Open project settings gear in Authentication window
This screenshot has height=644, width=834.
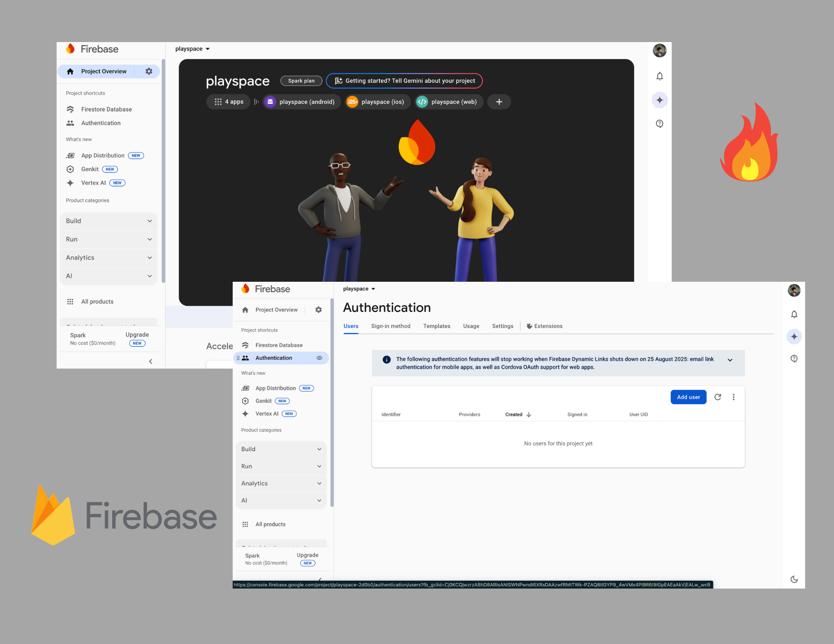click(319, 310)
